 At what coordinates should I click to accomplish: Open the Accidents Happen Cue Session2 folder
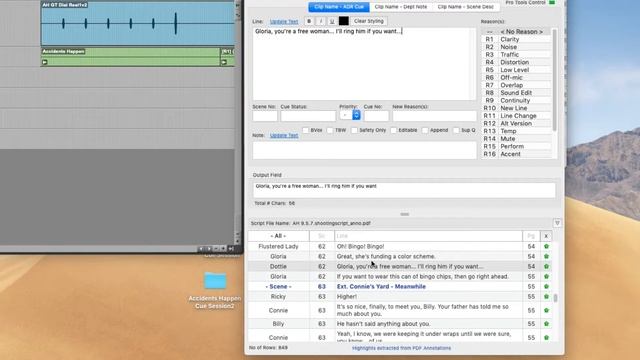215,281
